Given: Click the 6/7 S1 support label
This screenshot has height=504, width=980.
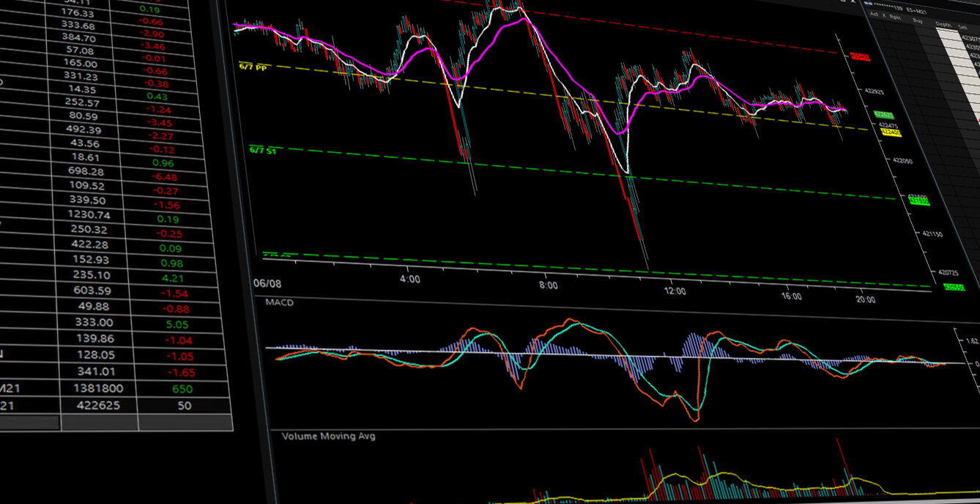Looking at the screenshot, I should (x=262, y=150).
